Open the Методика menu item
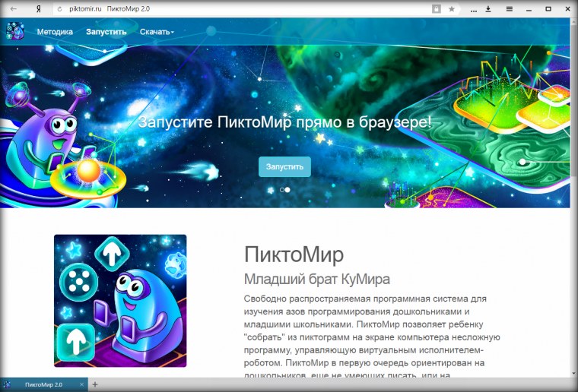 point(55,32)
